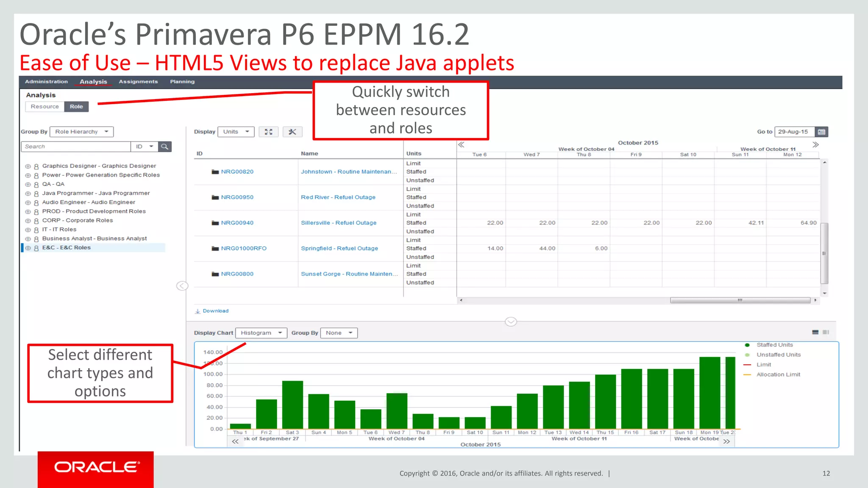
Task: Open the Go to calendar picker
Action: (x=821, y=132)
